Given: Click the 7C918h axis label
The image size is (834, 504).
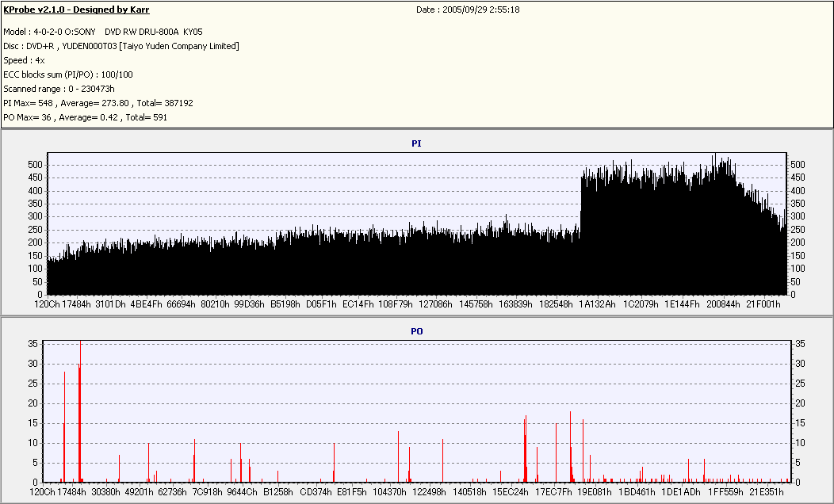Looking at the screenshot, I should pos(207,492).
